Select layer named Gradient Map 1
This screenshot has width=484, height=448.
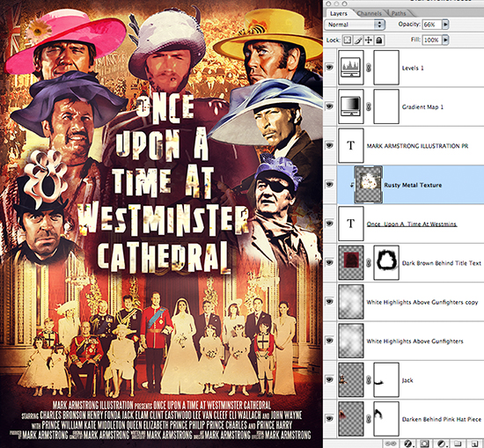pyautogui.click(x=422, y=107)
